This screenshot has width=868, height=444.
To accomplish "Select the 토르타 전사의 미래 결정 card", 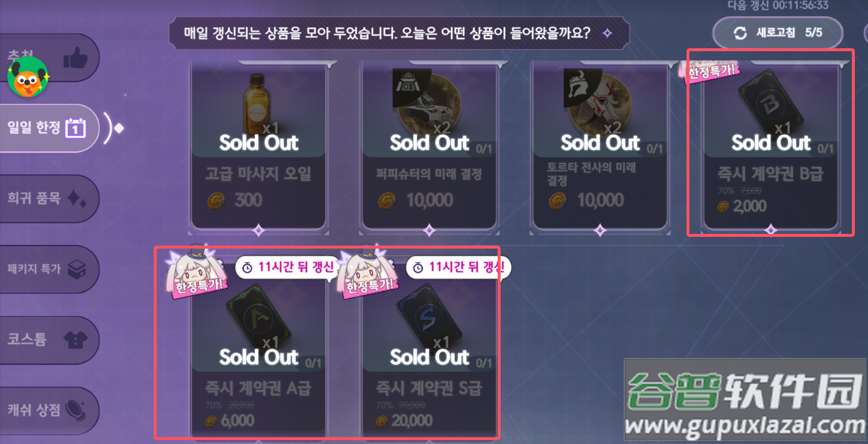I will pyautogui.click(x=600, y=146).
